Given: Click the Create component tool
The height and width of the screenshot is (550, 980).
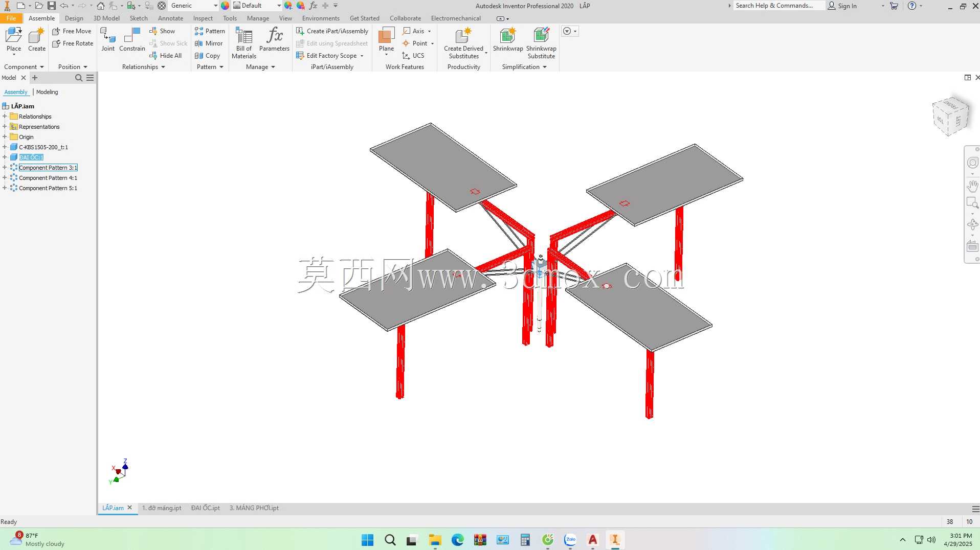Looking at the screenshot, I should click(37, 40).
